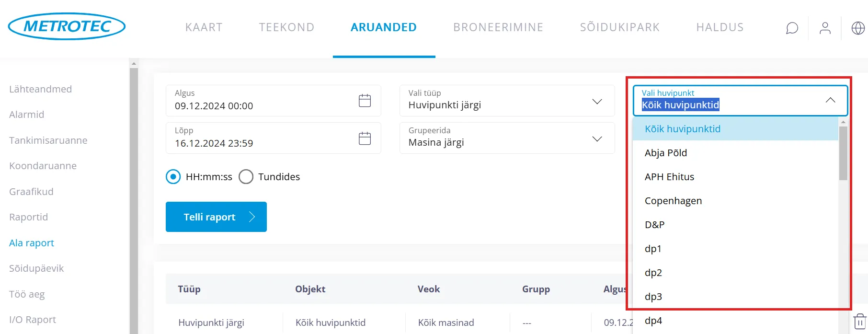Open the chat messages icon
The image size is (868, 334).
pyautogui.click(x=792, y=28)
